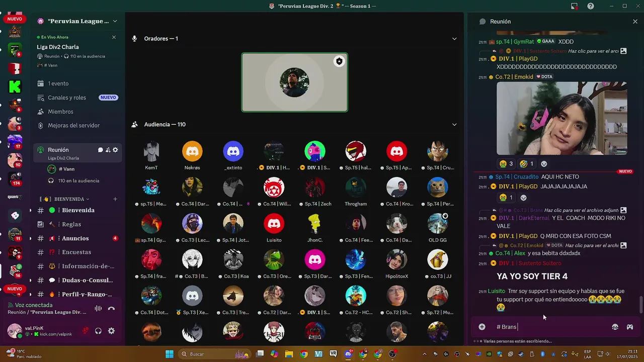Screen dimensions: 644x362
Task: Open Emokid's webcam photo attachment
Action: click(561, 118)
